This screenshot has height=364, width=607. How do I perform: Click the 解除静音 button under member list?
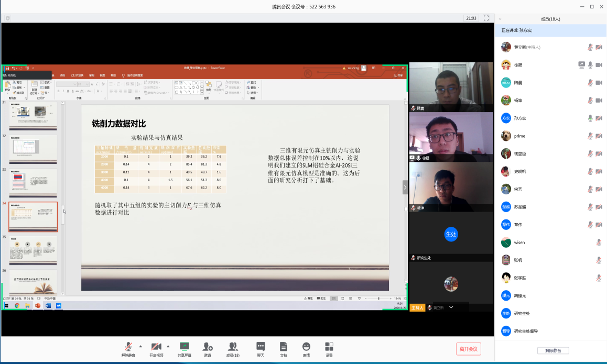click(553, 350)
